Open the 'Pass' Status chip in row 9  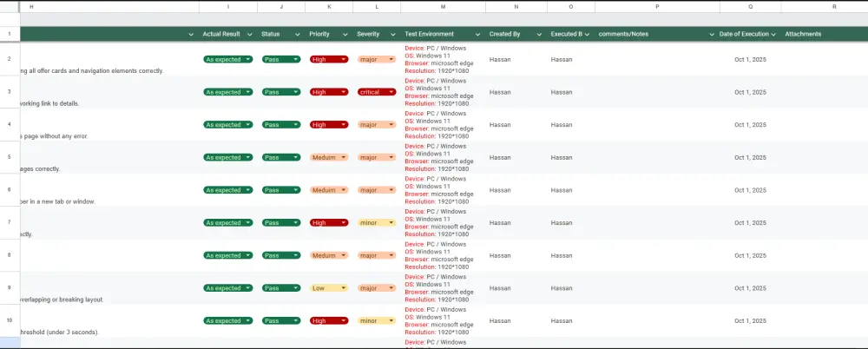(x=281, y=288)
